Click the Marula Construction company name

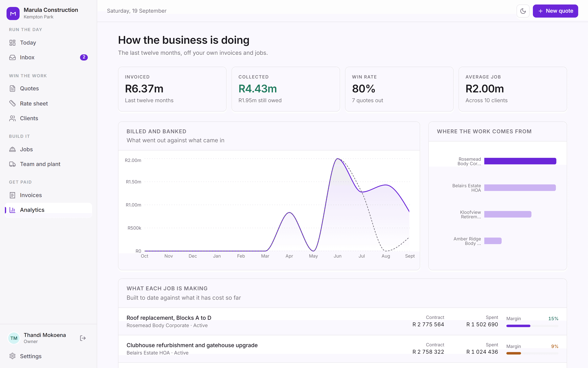point(51,10)
